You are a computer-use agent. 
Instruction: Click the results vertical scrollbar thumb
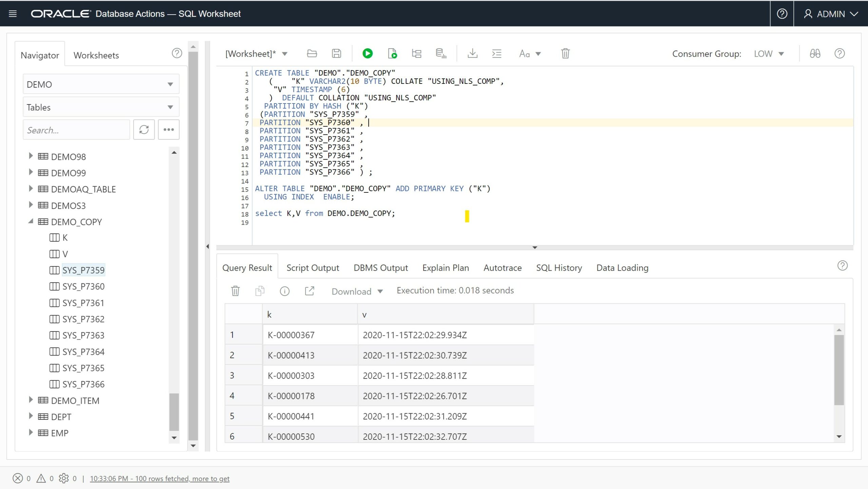pyautogui.click(x=839, y=370)
